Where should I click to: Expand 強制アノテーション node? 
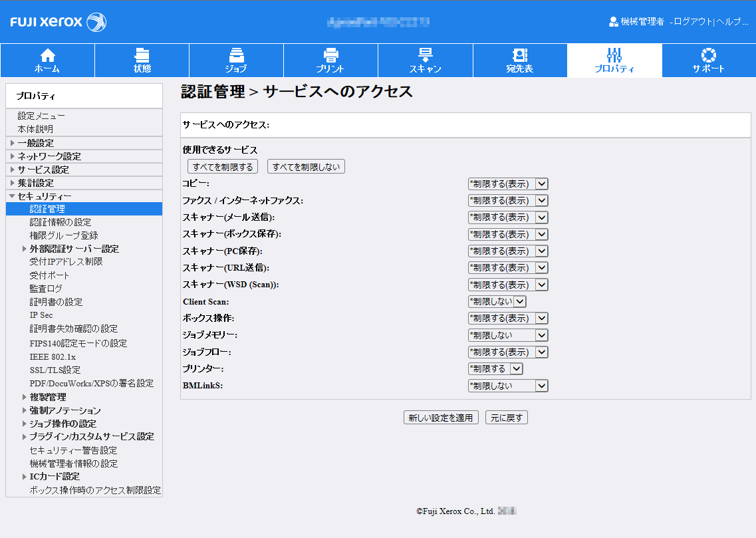click(25, 410)
